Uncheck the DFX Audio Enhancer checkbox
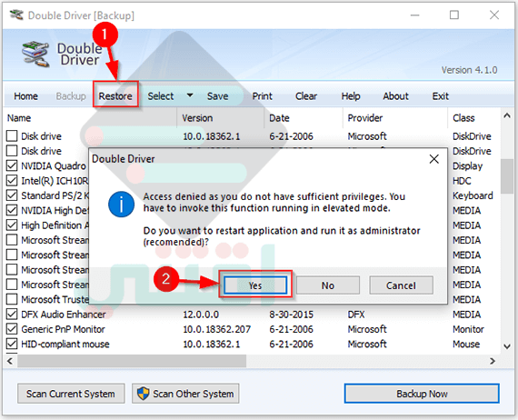The height and width of the screenshot is (420, 518). [12, 314]
